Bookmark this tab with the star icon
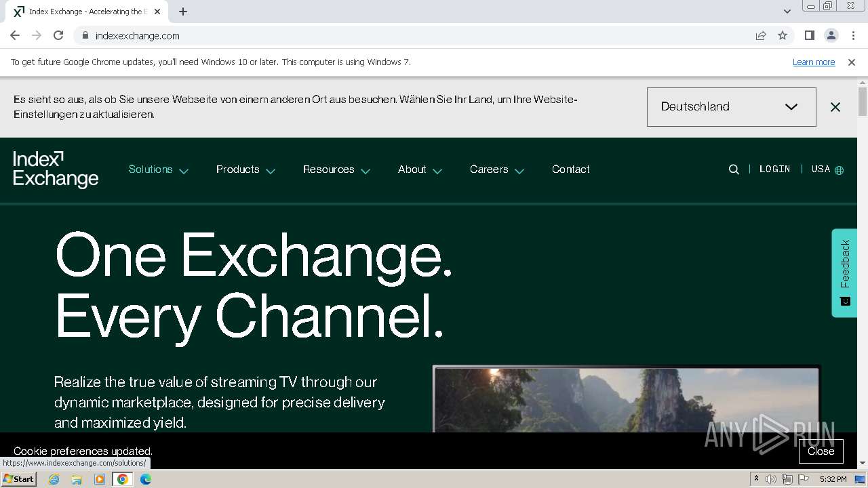The height and width of the screenshot is (488, 868). [x=783, y=35]
